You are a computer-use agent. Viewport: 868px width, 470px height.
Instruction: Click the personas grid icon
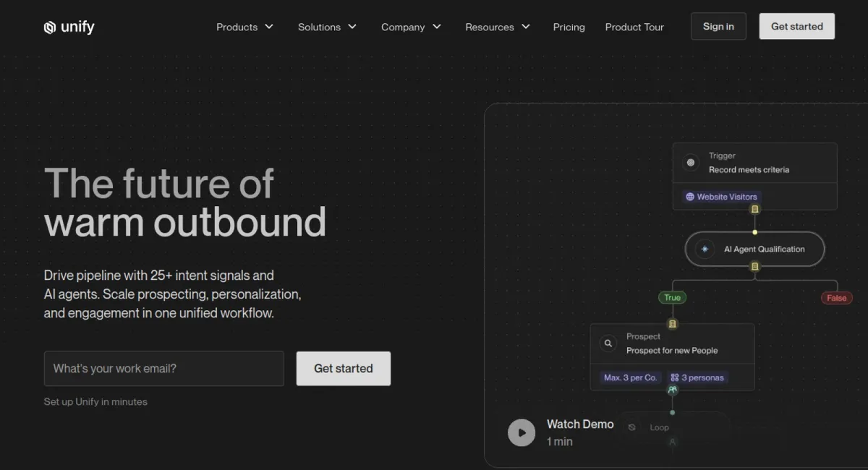[x=675, y=377]
